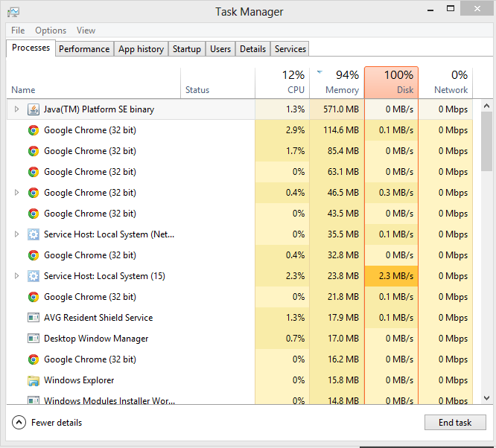Click the 114.6 MB memory cell
This screenshot has width=496, height=448.
tap(337, 130)
